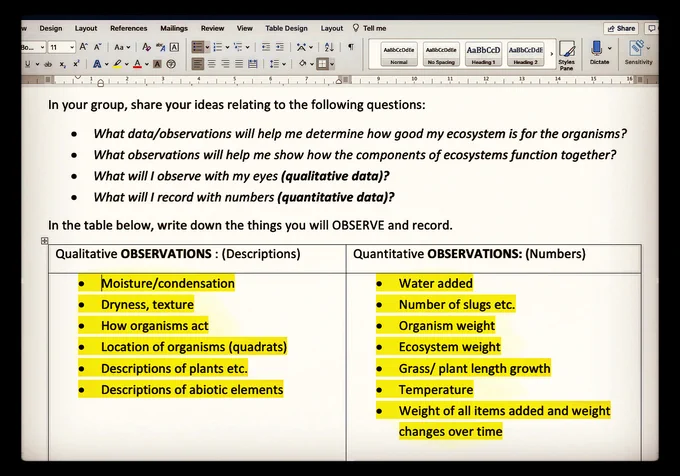This screenshot has height=476, width=680.
Task: Open the font size dropdown
Action: point(72,47)
